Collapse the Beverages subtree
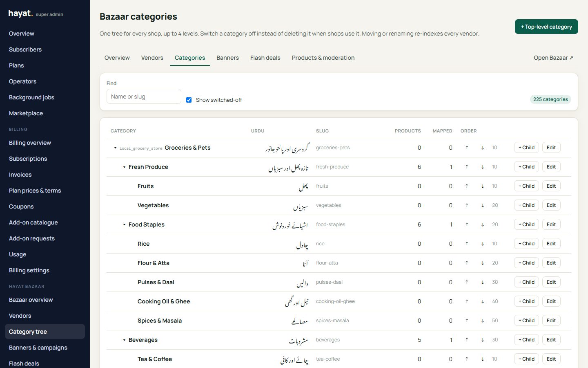 pos(124,340)
